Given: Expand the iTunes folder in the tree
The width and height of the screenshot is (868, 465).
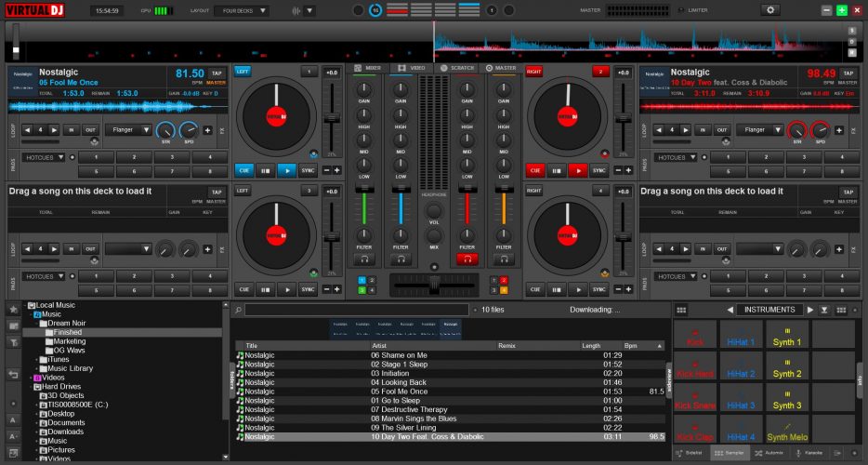Looking at the screenshot, I should click(x=37, y=360).
